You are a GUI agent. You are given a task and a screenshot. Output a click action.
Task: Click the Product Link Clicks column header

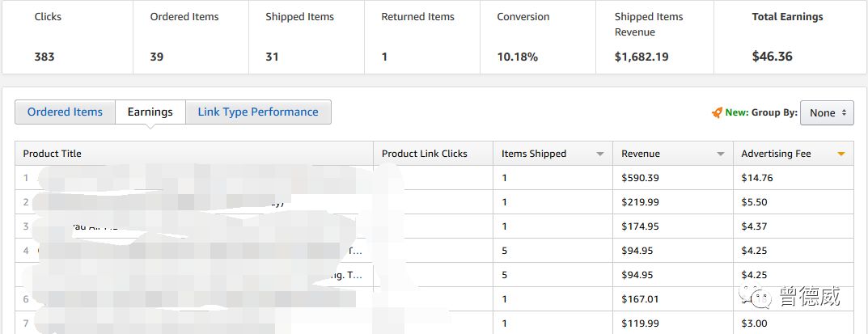point(433,154)
